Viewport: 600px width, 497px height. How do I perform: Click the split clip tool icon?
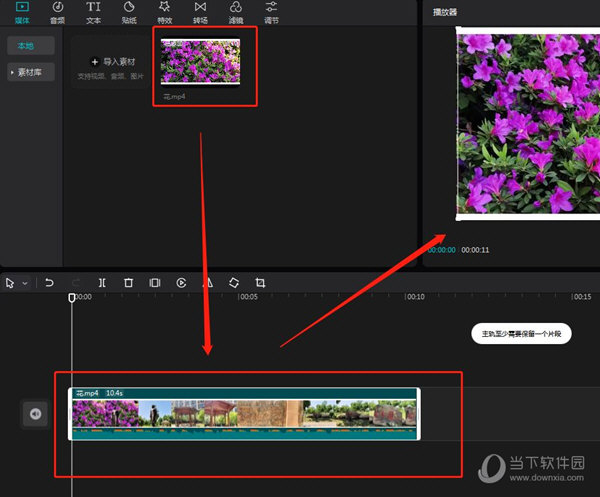click(x=102, y=283)
